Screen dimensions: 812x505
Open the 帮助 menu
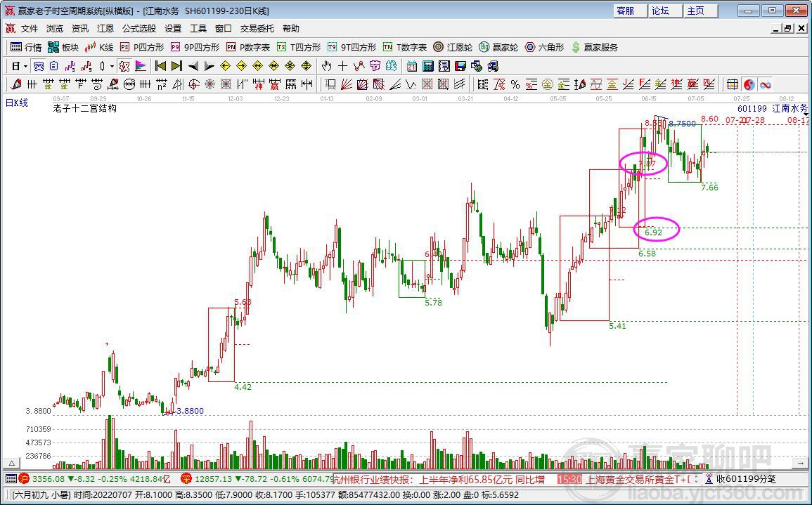tap(290, 29)
